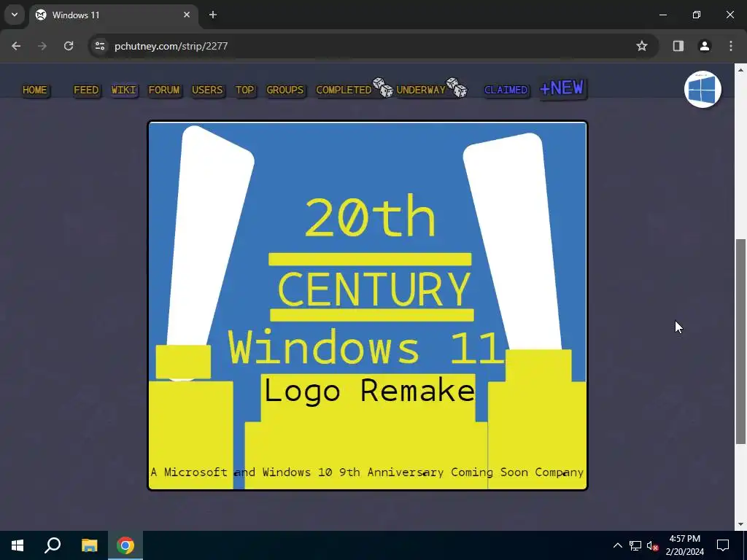Restore down the Chrome window

pos(697,15)
